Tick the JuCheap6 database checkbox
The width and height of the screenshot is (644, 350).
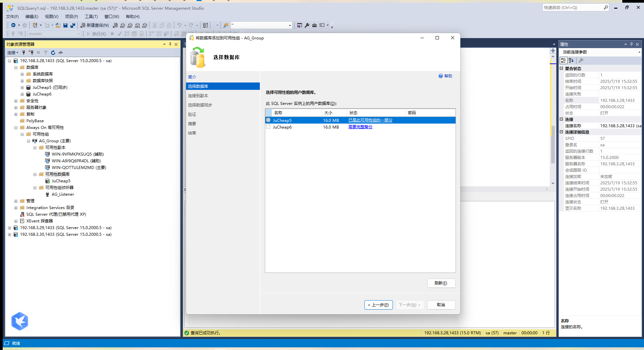[x=268, y=127]
